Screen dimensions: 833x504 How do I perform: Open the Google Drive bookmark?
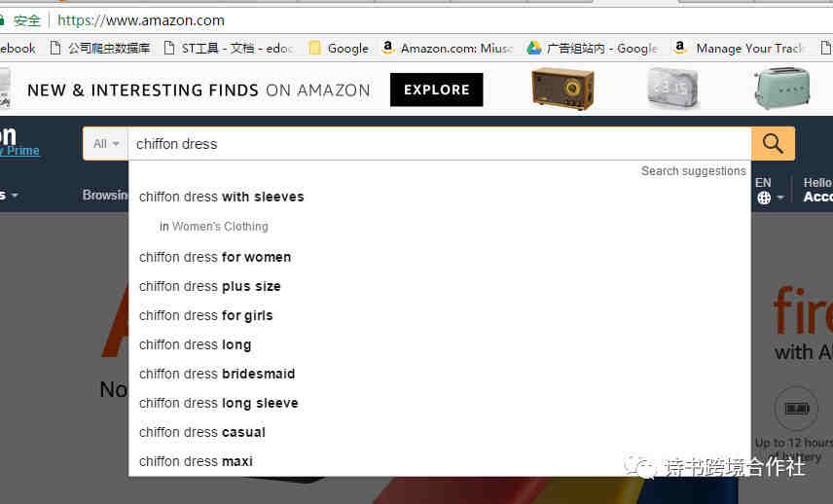(593, 49)
